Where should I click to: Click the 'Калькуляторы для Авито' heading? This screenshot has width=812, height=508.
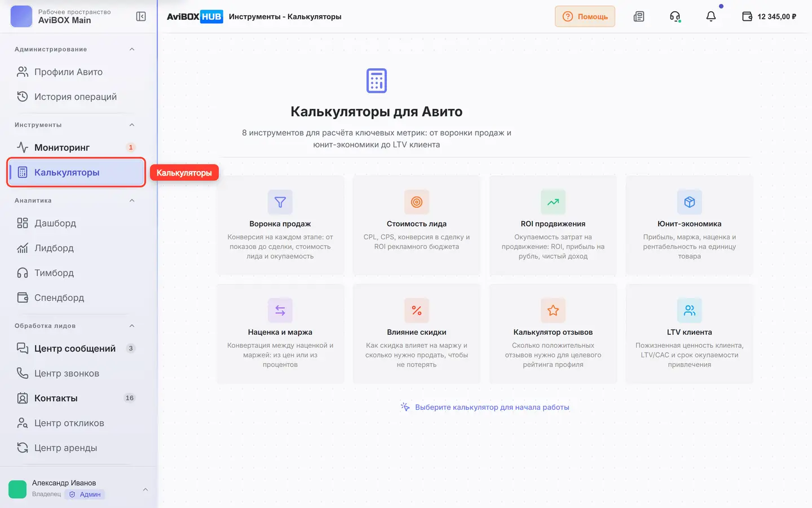(377, 112)
